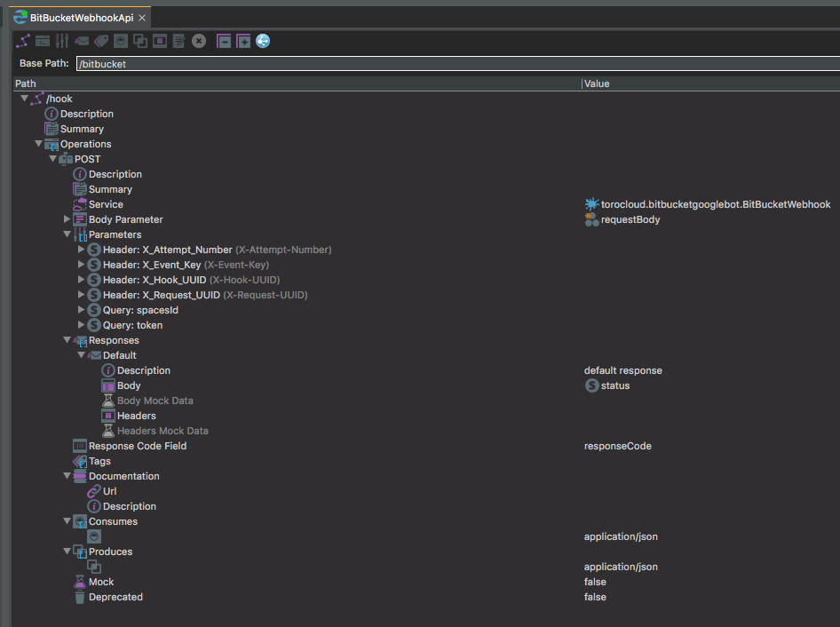Collapse the Produces node
This screenshot has height=627, width=840.
[x=67, y=551]
